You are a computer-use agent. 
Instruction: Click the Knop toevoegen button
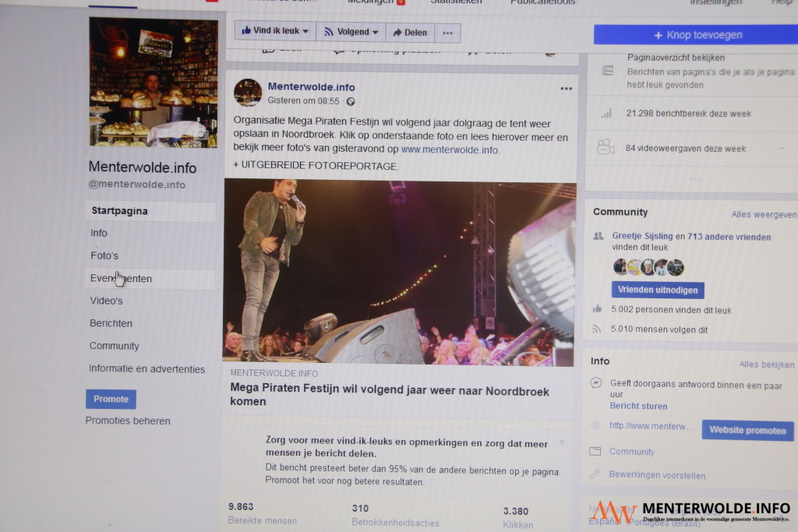pyautogui.click(x=696, y=35)
